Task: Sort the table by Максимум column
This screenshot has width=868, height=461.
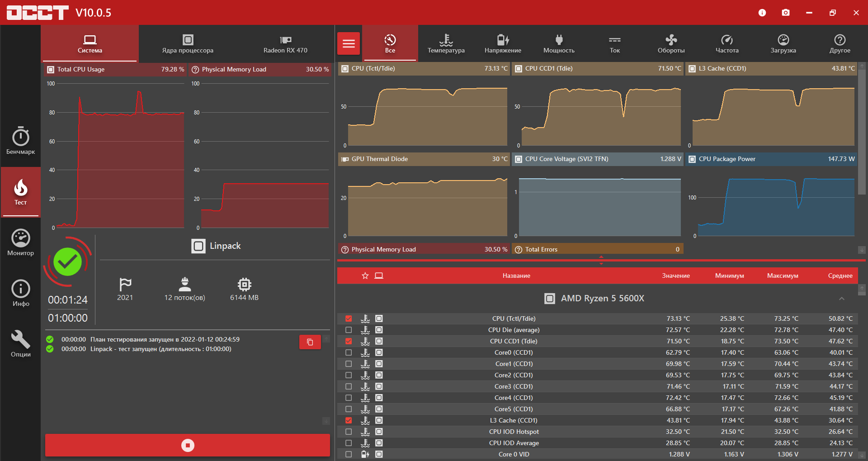Action: (783, 276)
